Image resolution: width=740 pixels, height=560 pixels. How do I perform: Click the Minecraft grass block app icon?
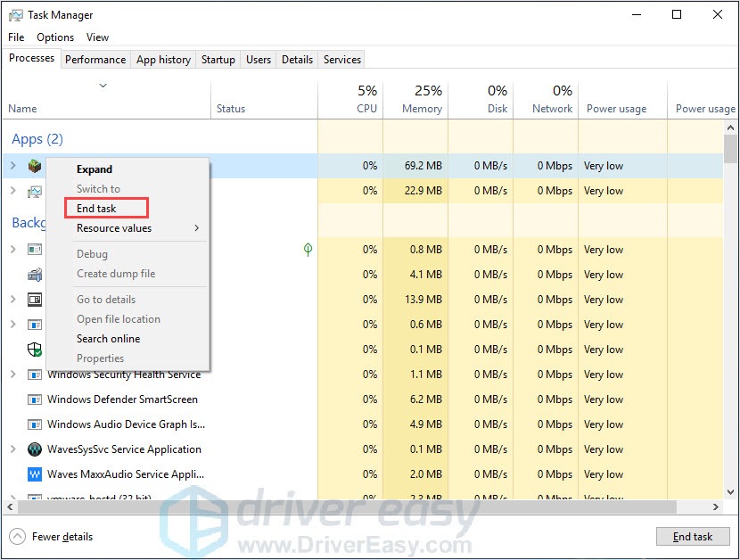[35, 166]
